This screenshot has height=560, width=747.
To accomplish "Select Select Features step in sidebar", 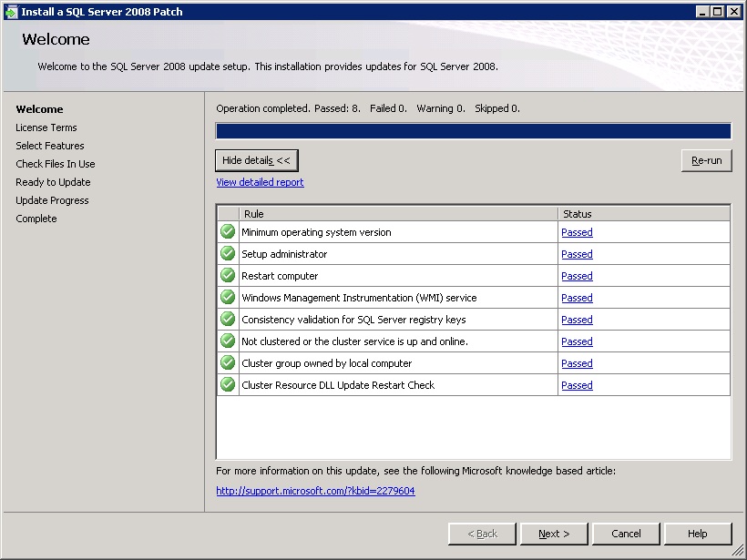I will coord(50,146).
